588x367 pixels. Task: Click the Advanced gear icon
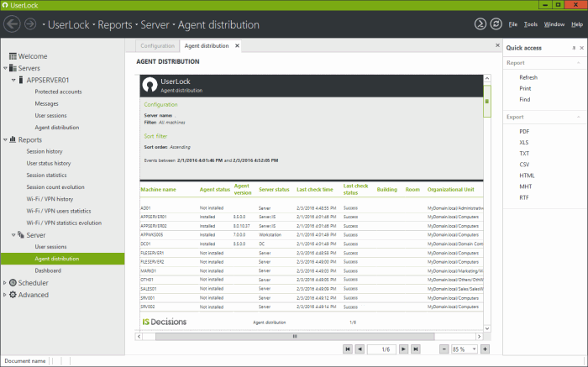pyautogui.click(x=13, y=295)
